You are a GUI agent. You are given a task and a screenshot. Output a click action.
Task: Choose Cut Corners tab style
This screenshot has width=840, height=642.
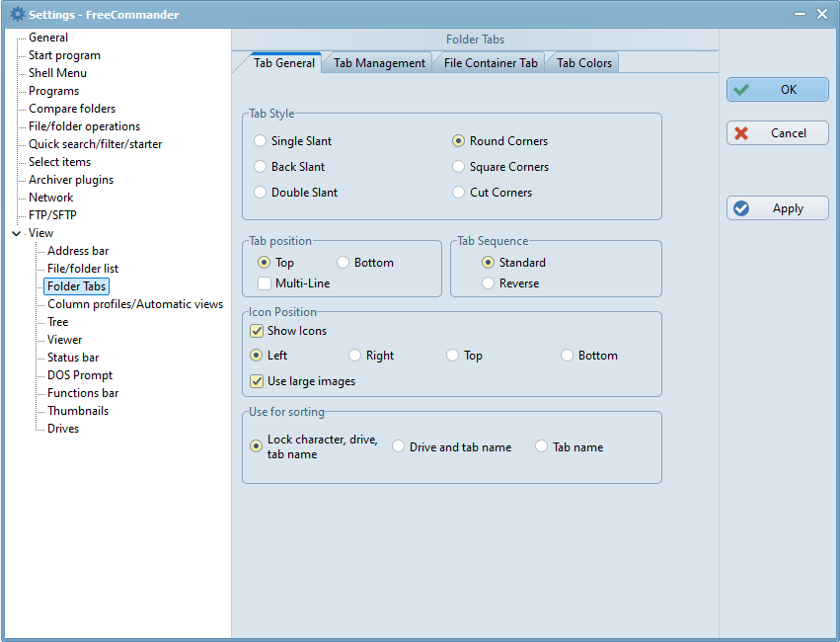[459, 193]
